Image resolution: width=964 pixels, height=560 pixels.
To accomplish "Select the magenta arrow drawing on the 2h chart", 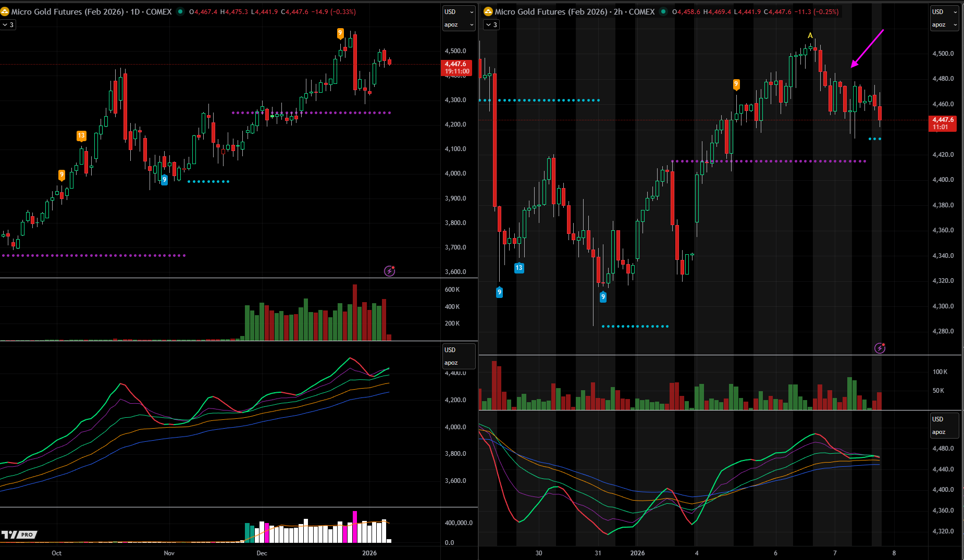I will [x=868, y=48].
